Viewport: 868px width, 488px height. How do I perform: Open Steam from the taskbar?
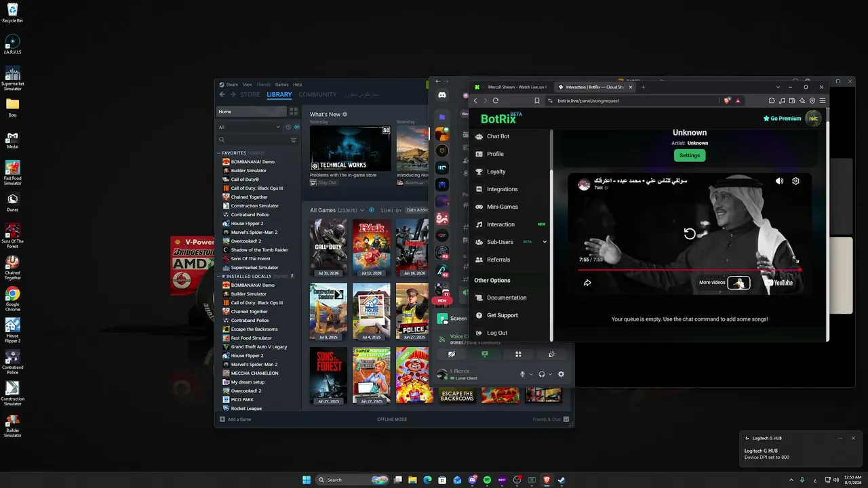click(561, 480)
